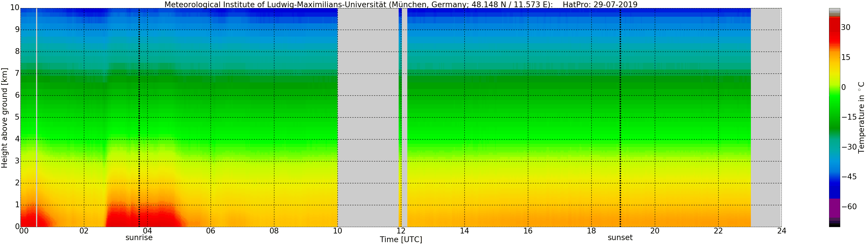The width and height of the screenshot is (868, 245).
Task: Click the plot title 'Meteorological Institute of Ludwig-Maximilians-Universität'
Action: tap(275, 5)
